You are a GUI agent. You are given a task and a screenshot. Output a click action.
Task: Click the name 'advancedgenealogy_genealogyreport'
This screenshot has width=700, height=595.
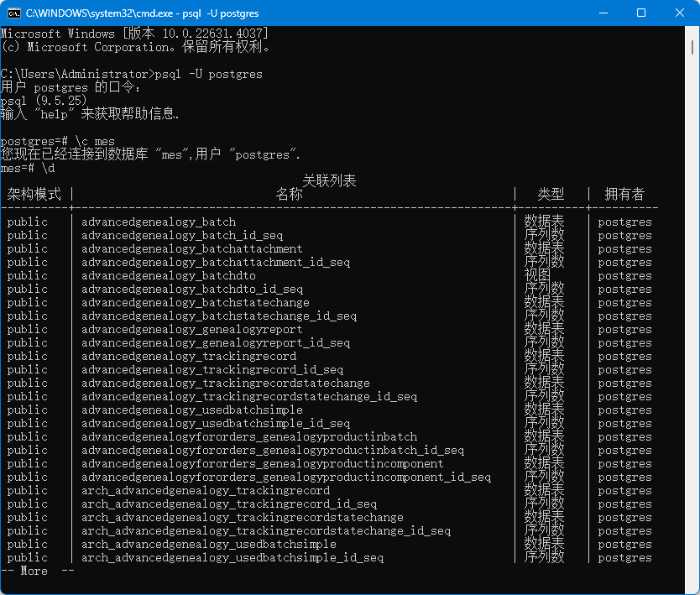(x=192, y=330)
